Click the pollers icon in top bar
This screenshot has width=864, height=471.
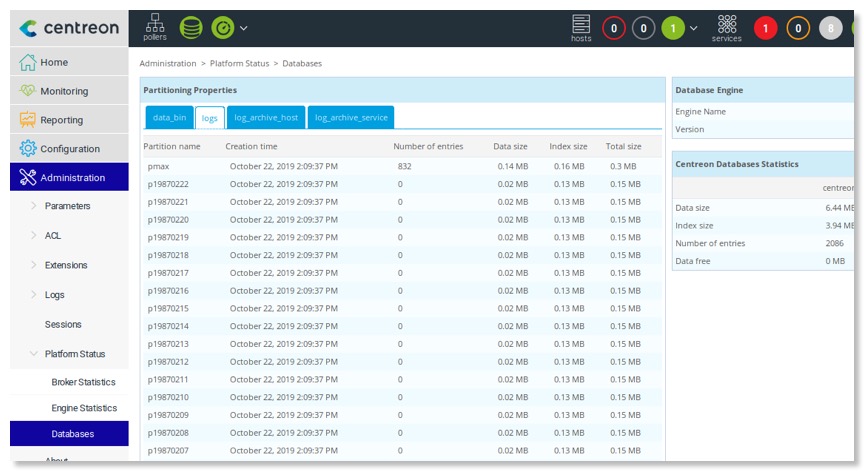coord(155,27)
